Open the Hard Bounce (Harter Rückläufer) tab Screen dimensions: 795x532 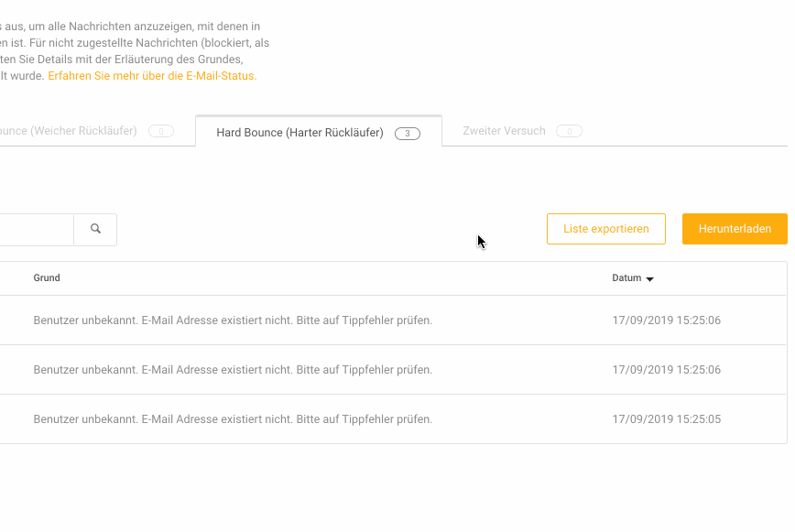(x=319, y=132)
